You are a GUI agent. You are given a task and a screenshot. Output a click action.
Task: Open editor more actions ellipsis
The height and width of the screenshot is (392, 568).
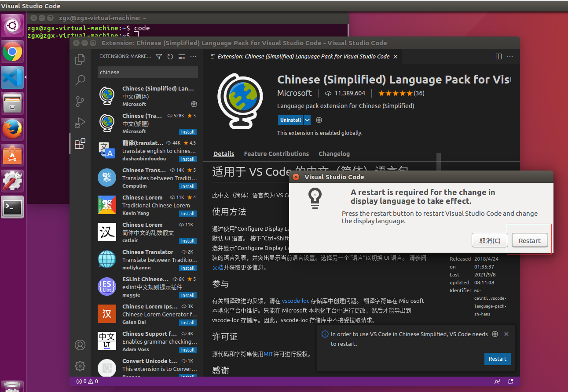[x=510, y=57]
